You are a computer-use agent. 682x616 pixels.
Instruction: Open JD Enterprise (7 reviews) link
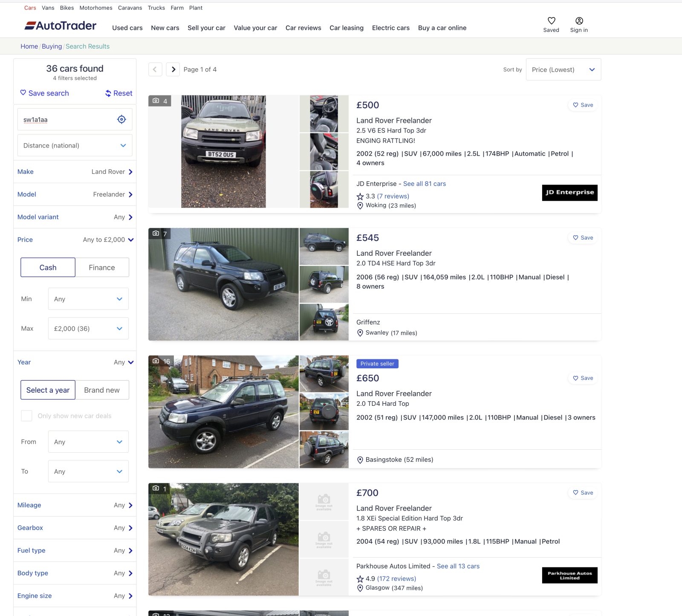393,196
